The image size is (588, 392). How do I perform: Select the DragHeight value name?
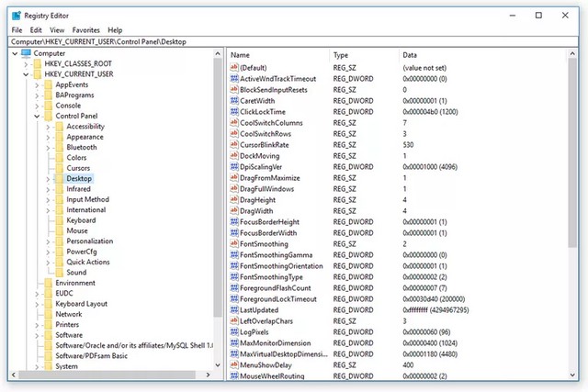pos(257,200)
